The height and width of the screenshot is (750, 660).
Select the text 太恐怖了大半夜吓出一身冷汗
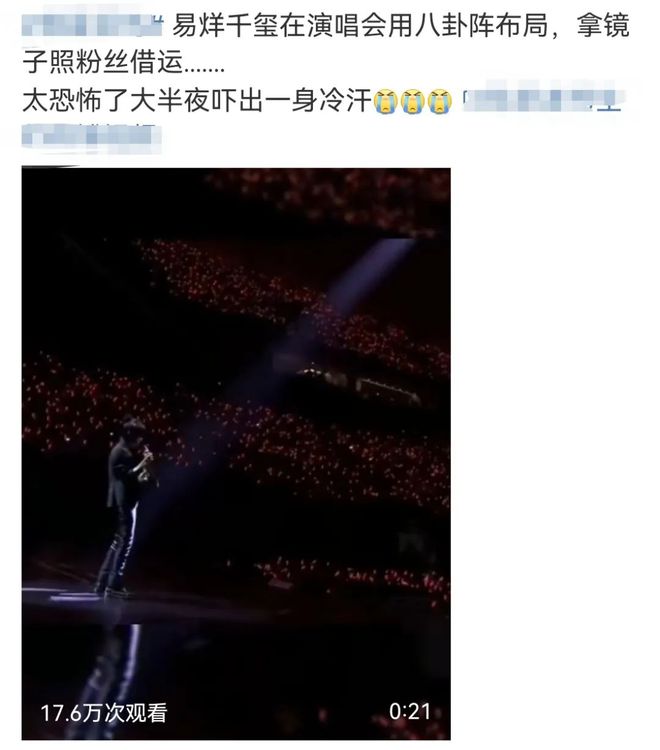(x=197, y=100)
